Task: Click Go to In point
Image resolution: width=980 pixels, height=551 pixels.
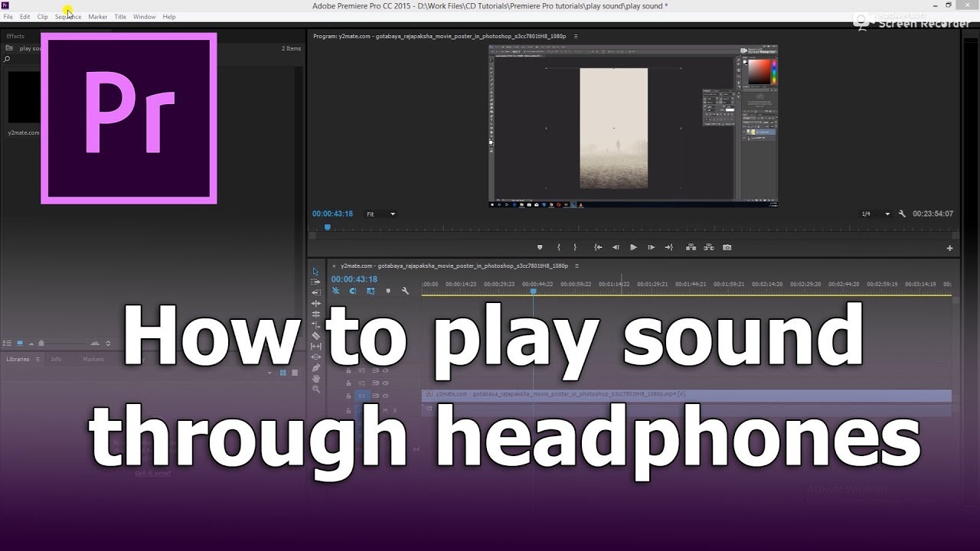Action: tap(598, 247)
